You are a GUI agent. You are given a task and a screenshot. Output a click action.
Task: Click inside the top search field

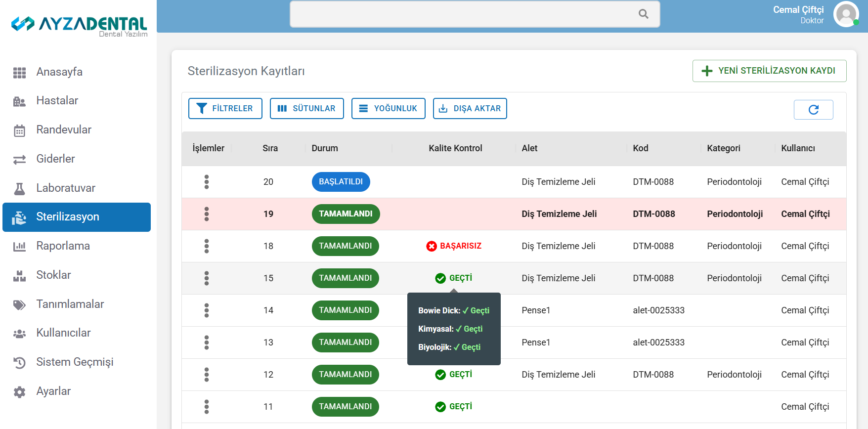pyautogui.click(x=460, y=14)
